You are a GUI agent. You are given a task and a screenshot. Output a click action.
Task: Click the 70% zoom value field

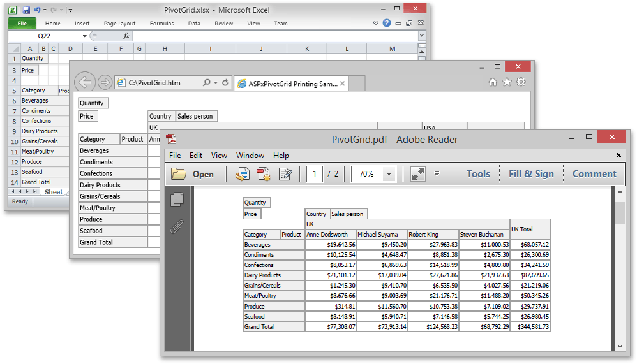coord(366,174)
